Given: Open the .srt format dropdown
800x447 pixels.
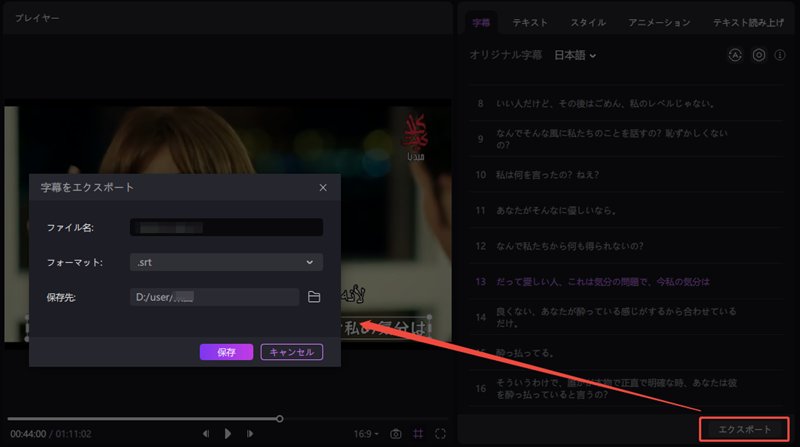Looking at the screenshot, I should pos(227,262).
